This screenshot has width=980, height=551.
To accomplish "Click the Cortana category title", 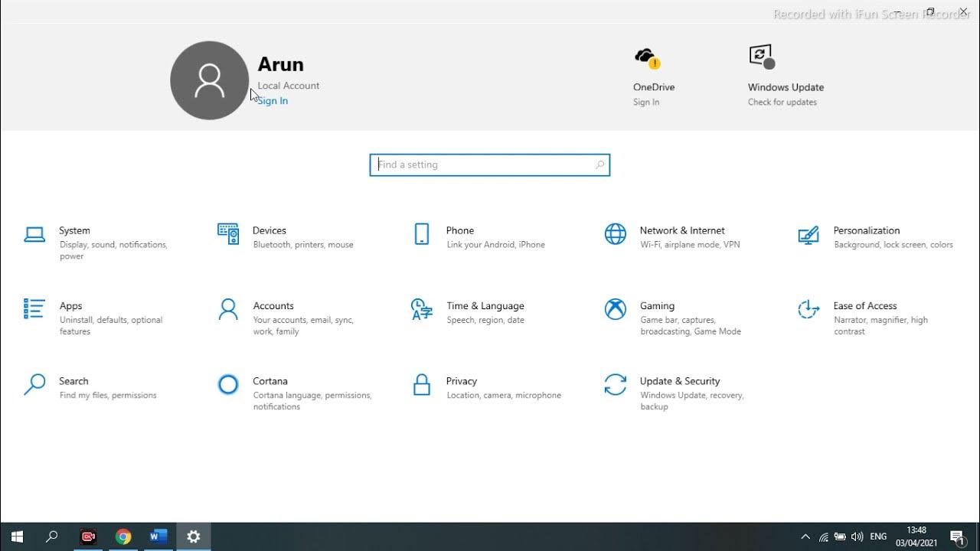I will pyautogui.click(x=270, y=380).
